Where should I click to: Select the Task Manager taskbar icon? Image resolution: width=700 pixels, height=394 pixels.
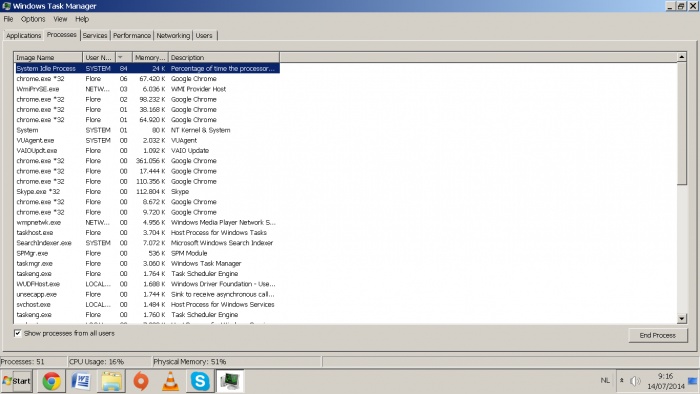(230, 381)
